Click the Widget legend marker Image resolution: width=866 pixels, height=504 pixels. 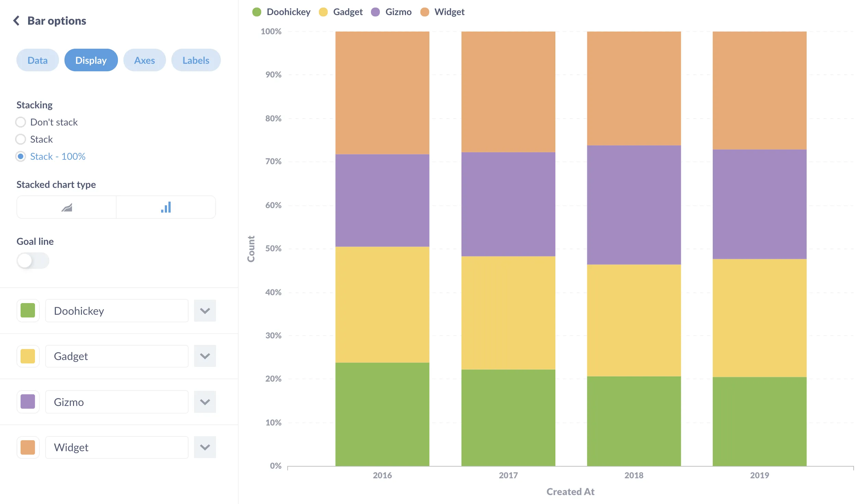425,12
